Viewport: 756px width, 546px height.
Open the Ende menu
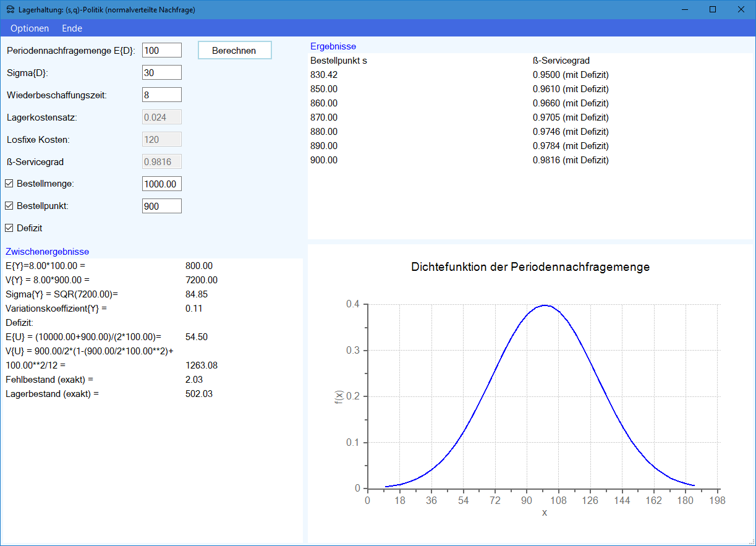pyautogui.click(x=72, y=28)
